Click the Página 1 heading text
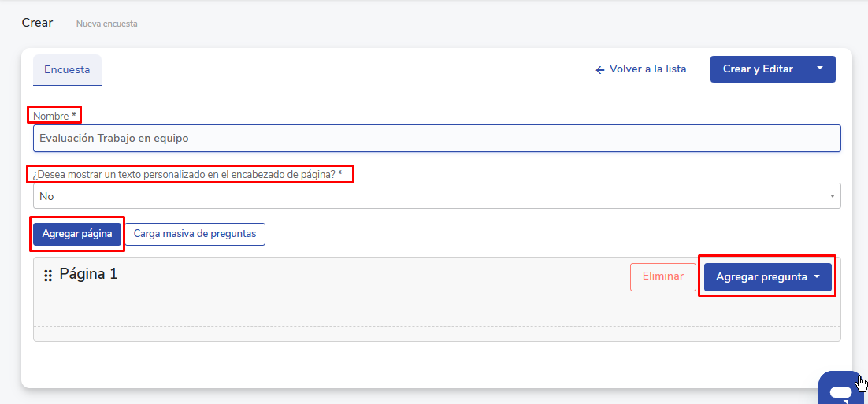Screen dimensions: 868x404 [x=88, y=274]
